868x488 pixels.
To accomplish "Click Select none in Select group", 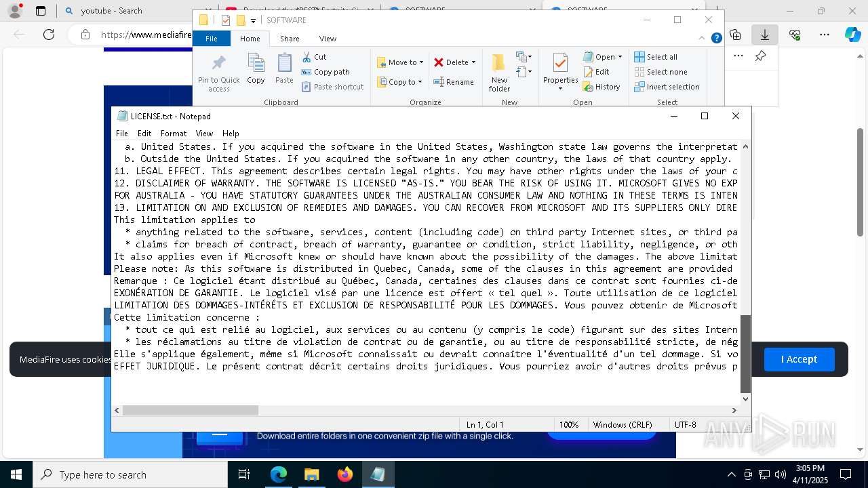I will (660, 72).
